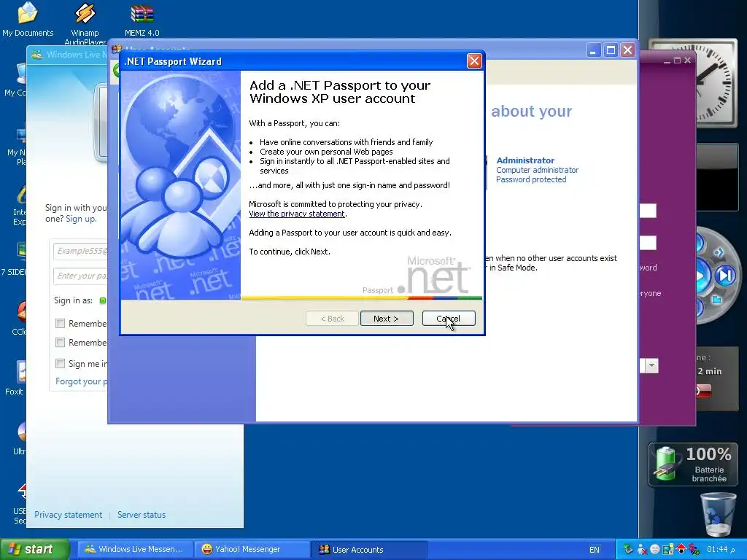The image size is (747, 560).
Task: Maximize the User Accounts window
Action: tap(611, 50)
